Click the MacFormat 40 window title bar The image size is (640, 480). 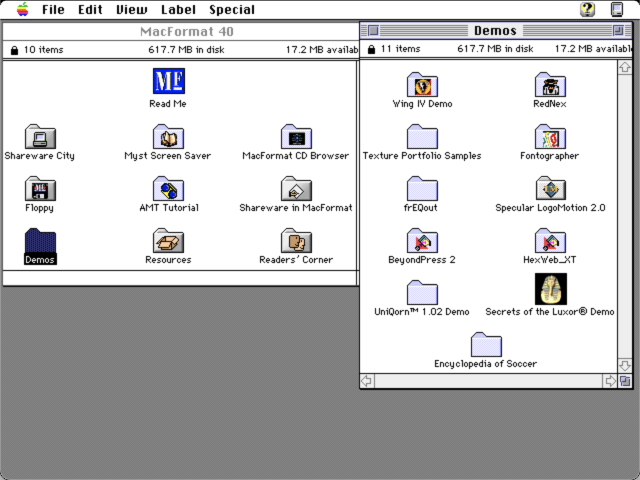click(x=181, y=31)
